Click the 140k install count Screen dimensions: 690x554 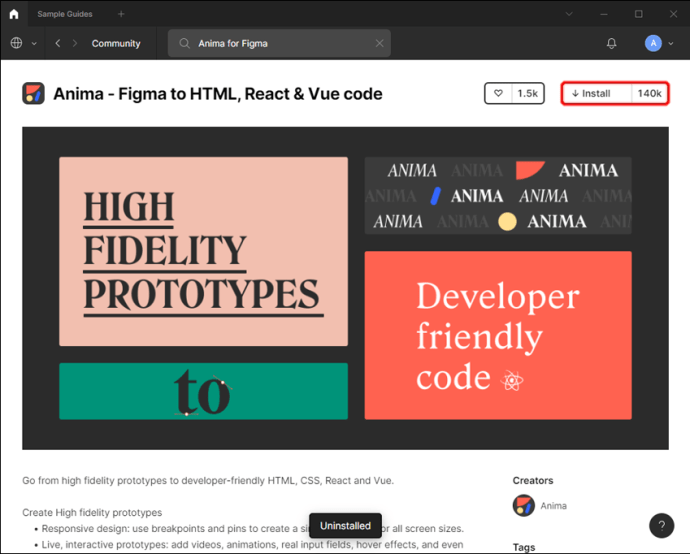coord(650,93)
